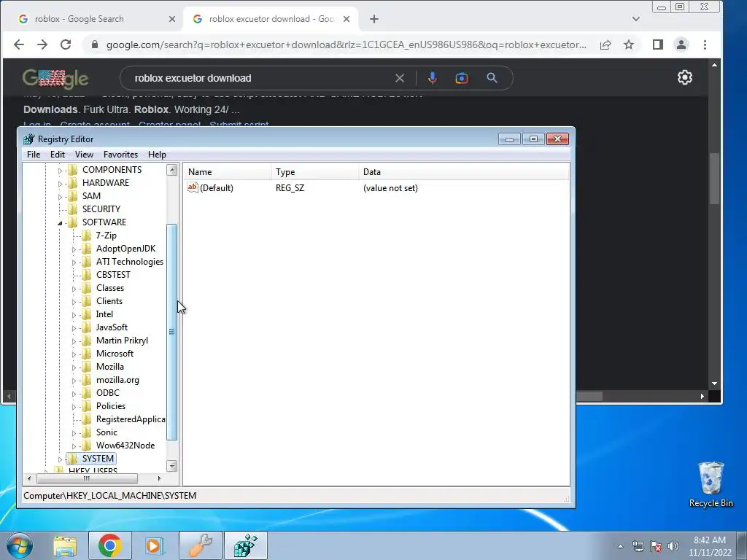
Task: Expand the HARDWARE registry key
Action: [x=60, y=183]
